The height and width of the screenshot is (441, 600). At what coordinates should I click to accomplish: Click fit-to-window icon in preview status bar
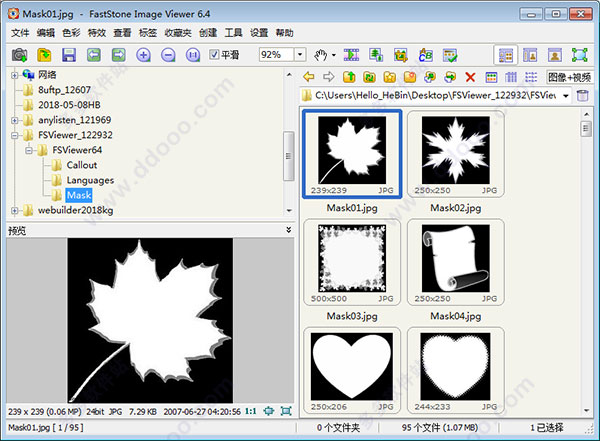[x=269, y=411]
